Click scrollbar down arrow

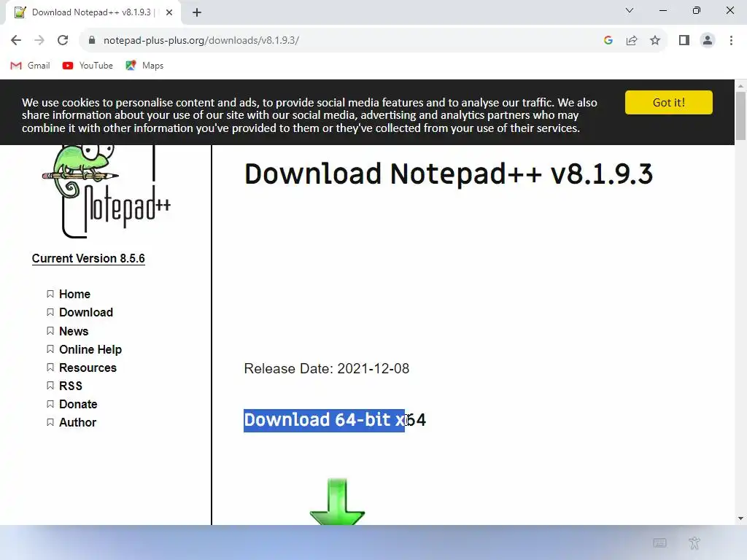point(740,518)
